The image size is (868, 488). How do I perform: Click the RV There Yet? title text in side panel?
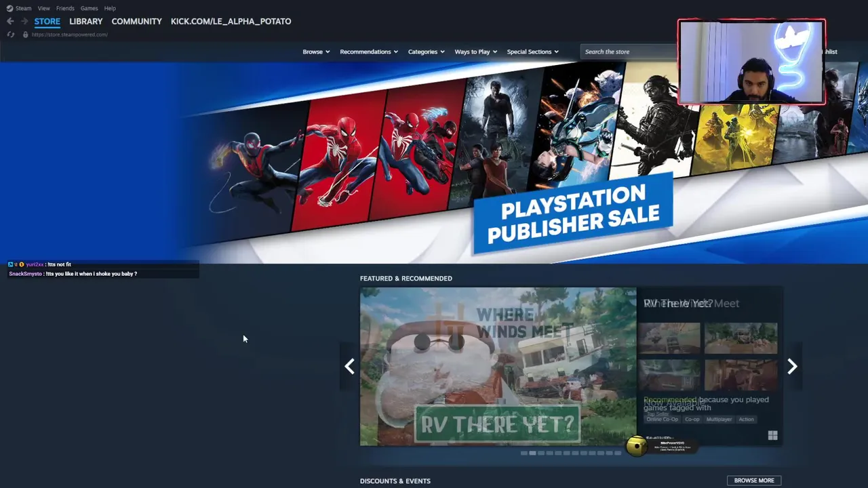click(x=678, y=304)
